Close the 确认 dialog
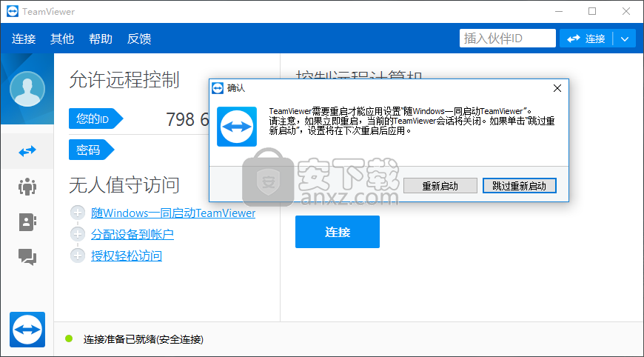The image size is (644, 357). 557,88
